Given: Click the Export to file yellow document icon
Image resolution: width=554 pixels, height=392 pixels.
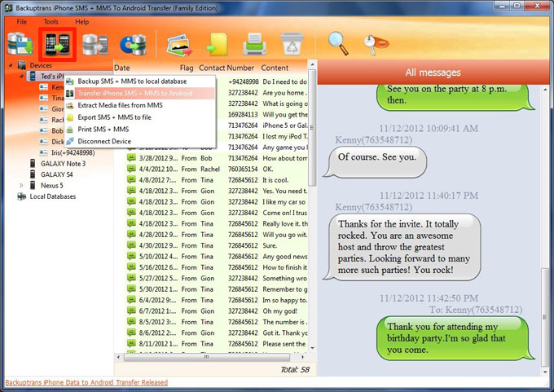Looking at the screenshot, I should (217, 44).
